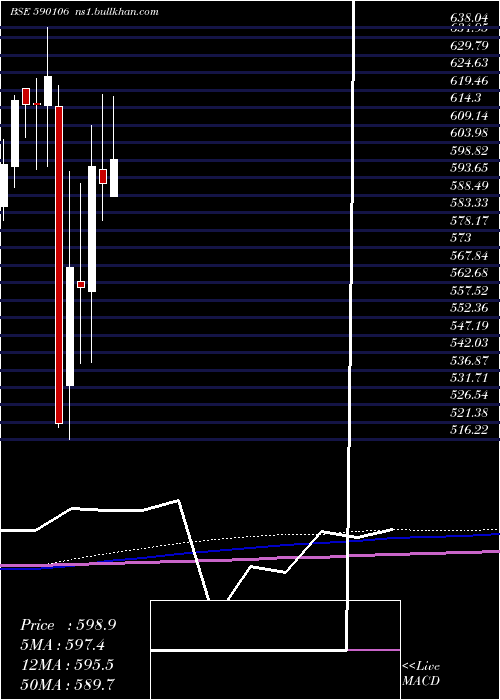Click the 578.17 price axis label
Viewport: 500px width, 700px height.
(x=469, y=220)
